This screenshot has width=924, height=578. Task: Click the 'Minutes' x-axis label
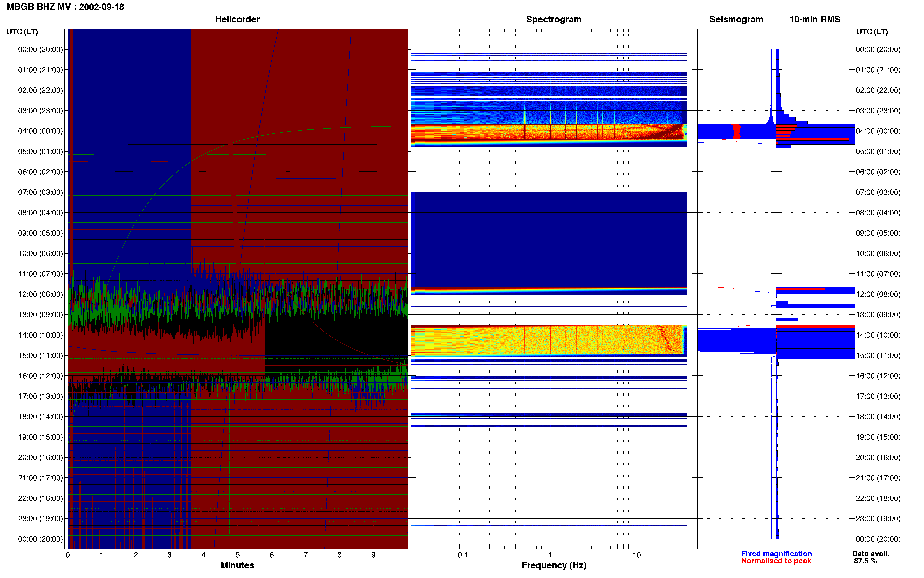(x=237, y=565)
